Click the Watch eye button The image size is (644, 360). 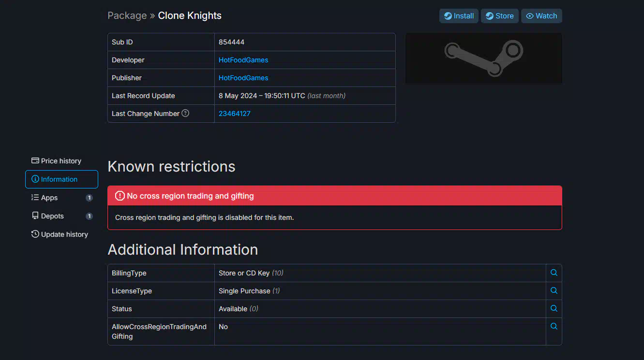click(x=541, y=16)
